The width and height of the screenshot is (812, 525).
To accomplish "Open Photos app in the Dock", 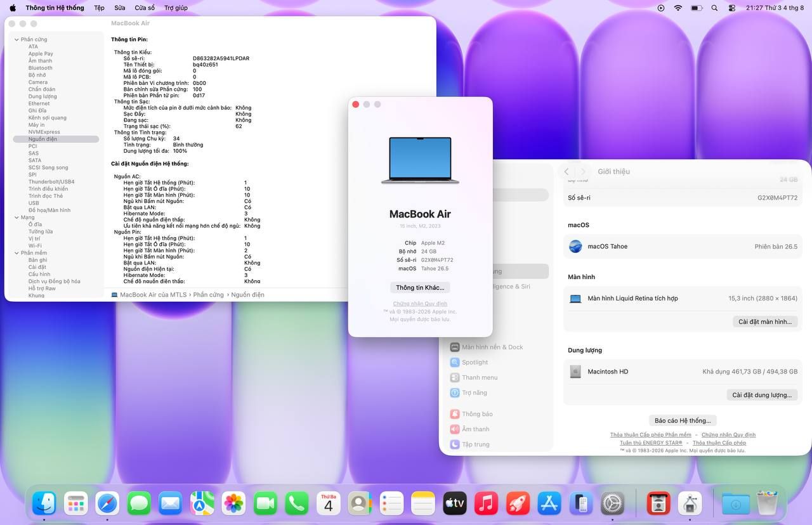I will (234, 503).
